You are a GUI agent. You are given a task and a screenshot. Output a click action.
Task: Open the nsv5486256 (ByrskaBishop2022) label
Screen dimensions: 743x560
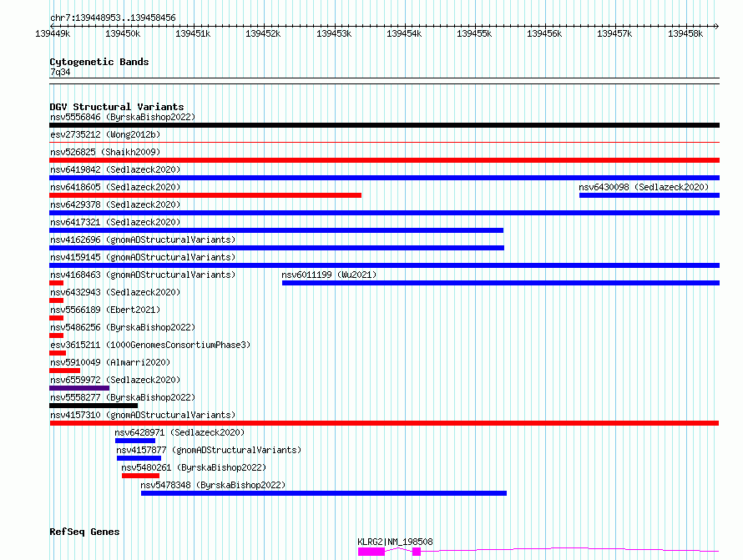(123, 327)
